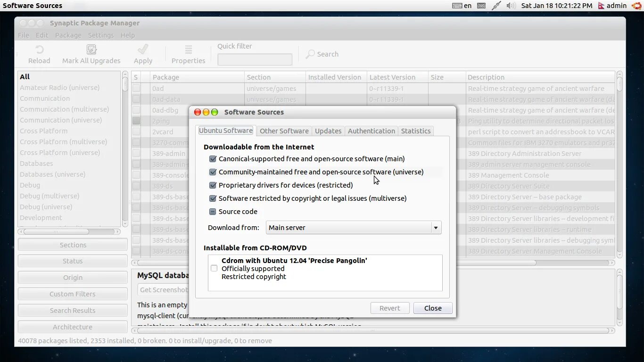Click the Apply checkmark icon

click(143, 49)
